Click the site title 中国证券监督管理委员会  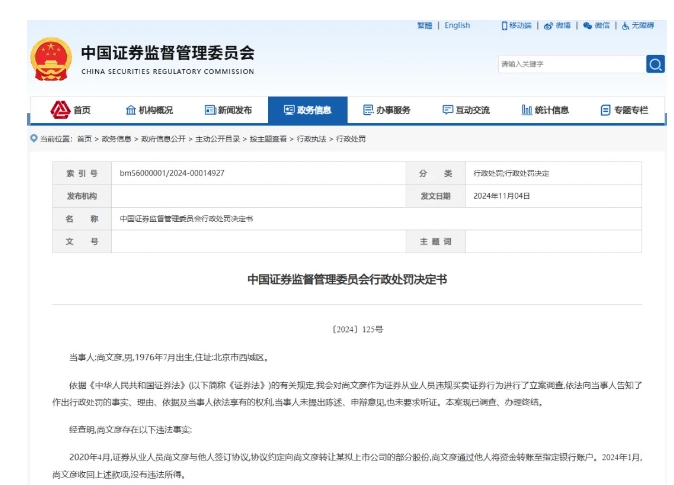coord(168,53)
